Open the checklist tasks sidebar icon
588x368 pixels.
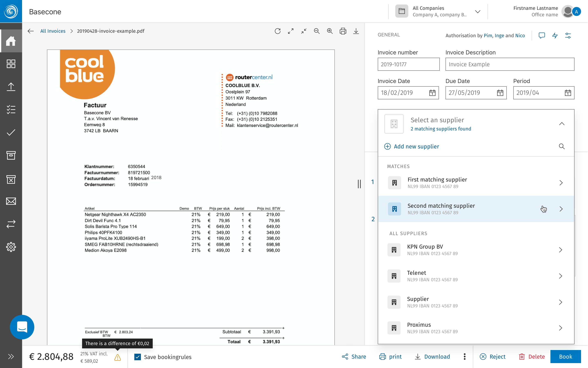pyautogui.click(x=11, y=110)
